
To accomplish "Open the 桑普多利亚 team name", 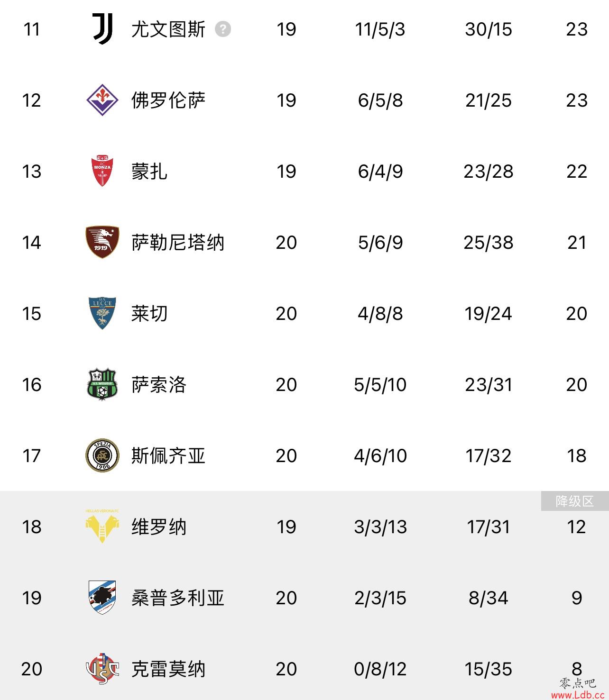I will point(178,598).
